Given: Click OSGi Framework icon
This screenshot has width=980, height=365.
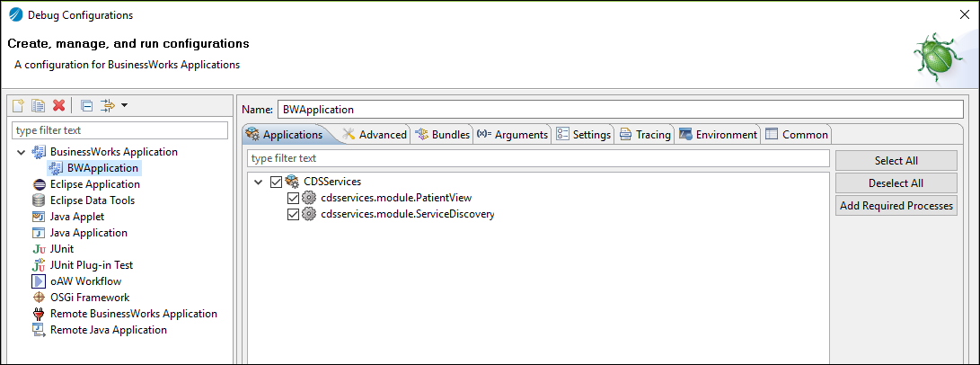Looking at the screenshot, I should (39, 298).
